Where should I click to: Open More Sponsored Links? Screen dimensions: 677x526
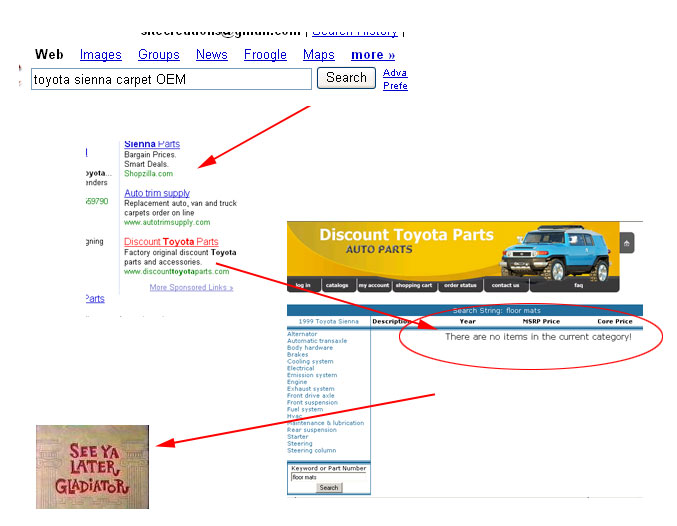(191, 288)
